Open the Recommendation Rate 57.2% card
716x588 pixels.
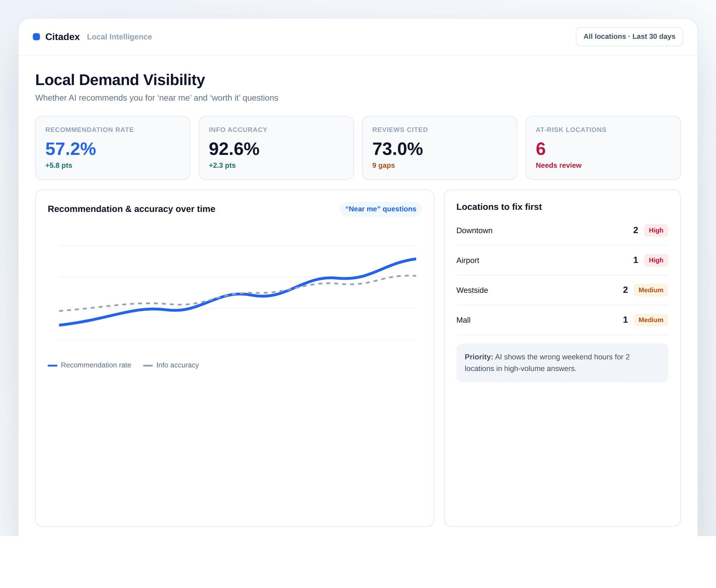pyautogui.click(x=113, y=148)
